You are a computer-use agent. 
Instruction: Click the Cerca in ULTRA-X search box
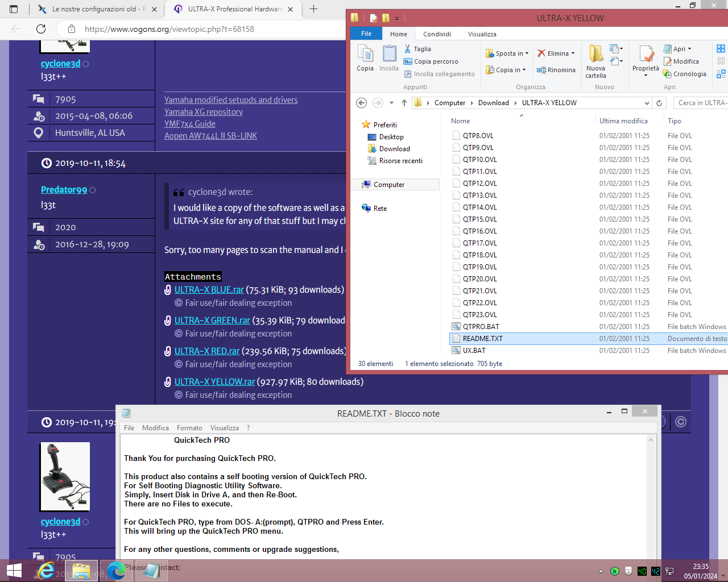click(x=701, y=103)
